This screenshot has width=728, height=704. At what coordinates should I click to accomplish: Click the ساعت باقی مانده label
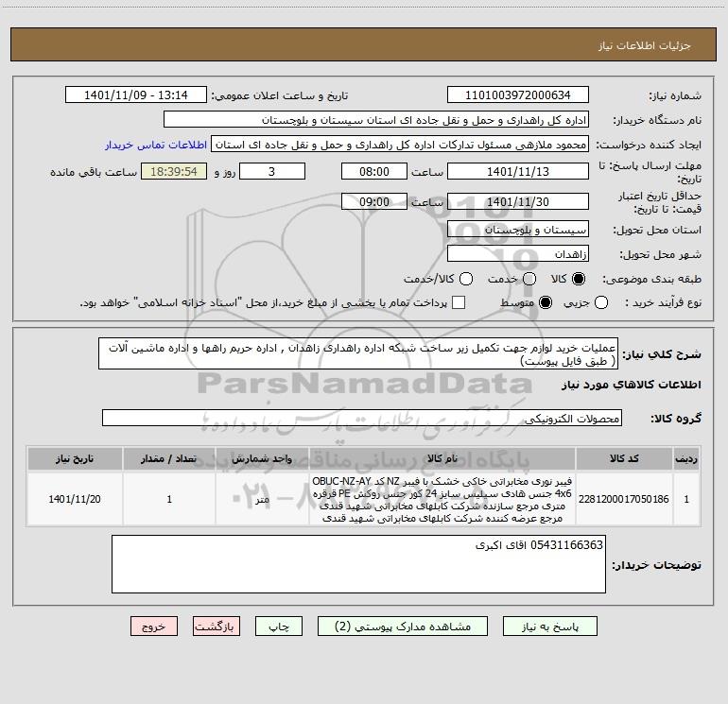click(x=94, y=172)
